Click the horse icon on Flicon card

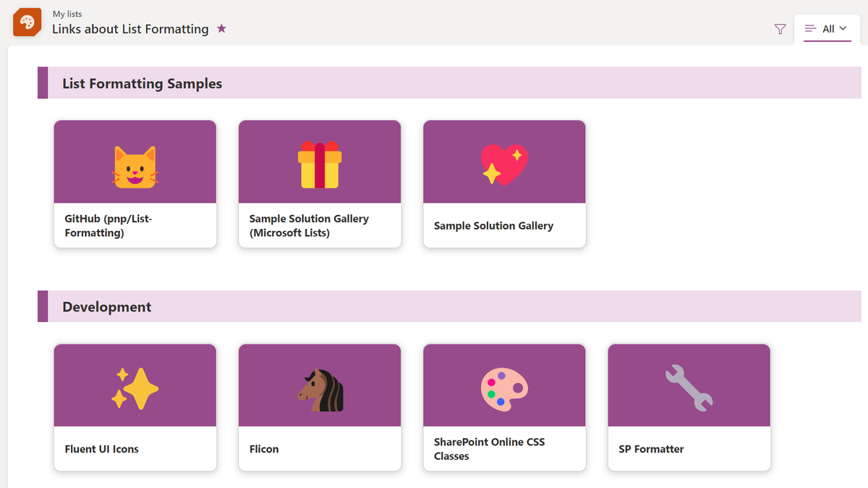point(321,390)
